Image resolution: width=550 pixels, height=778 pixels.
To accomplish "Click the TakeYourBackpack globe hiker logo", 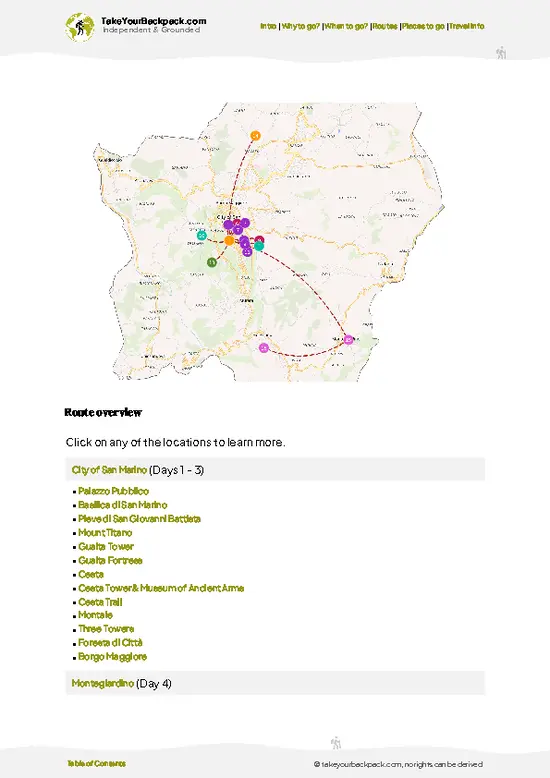I will [x=79, y=27].
